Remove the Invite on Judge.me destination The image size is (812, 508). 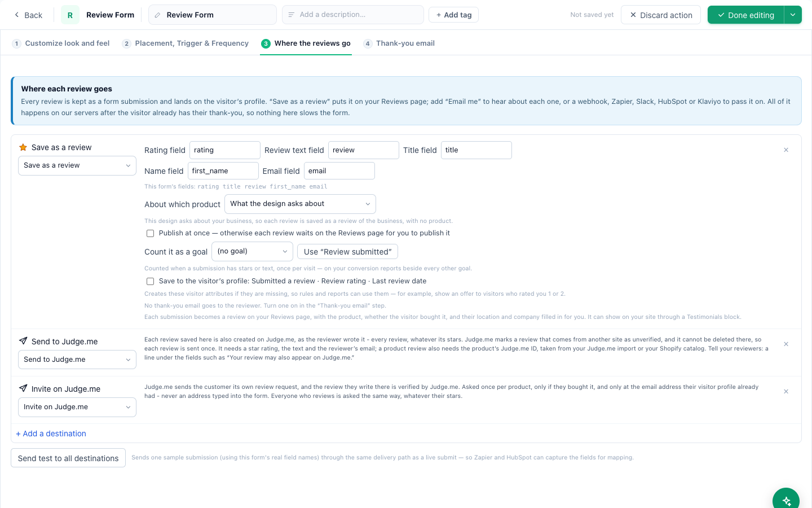(786, 392)
